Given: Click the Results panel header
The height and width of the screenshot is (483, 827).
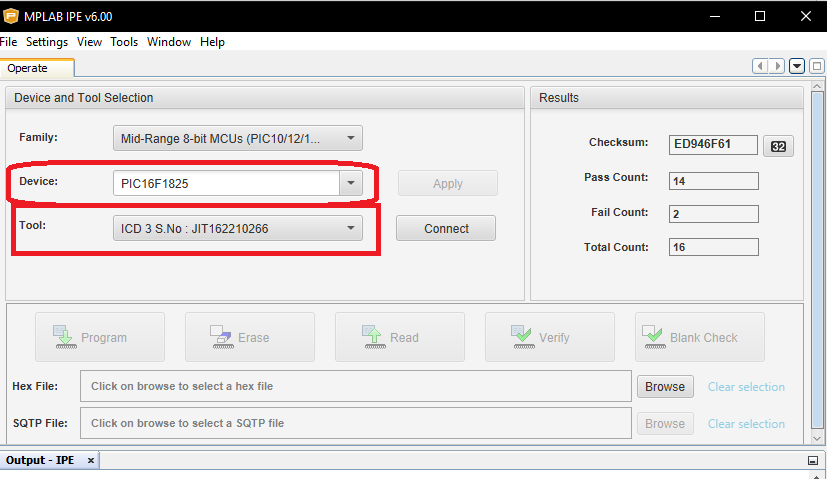Looking at the screenshot, I should (667, 98).
